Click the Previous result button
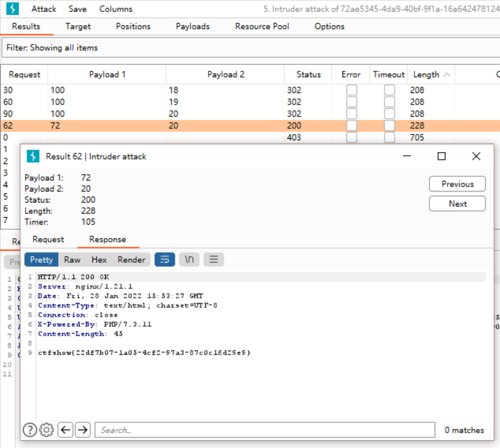The width and height of the screenshot is (500, 448). pyautogui.click(x=457, y=184)
